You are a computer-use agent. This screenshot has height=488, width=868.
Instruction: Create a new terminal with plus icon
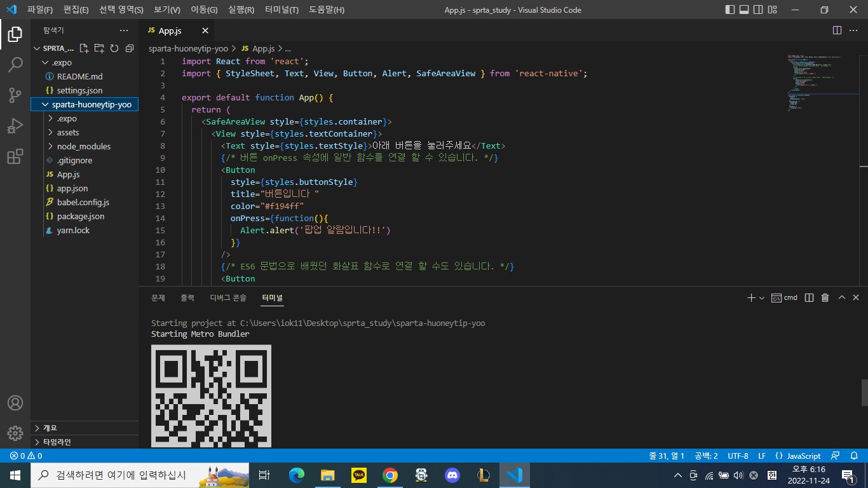[x=751, y=297]
